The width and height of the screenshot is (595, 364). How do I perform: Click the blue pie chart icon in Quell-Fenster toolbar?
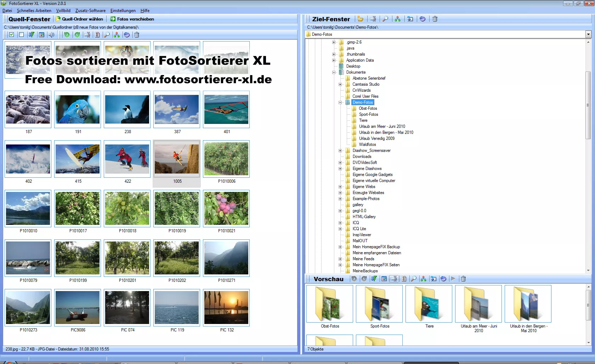127,35
